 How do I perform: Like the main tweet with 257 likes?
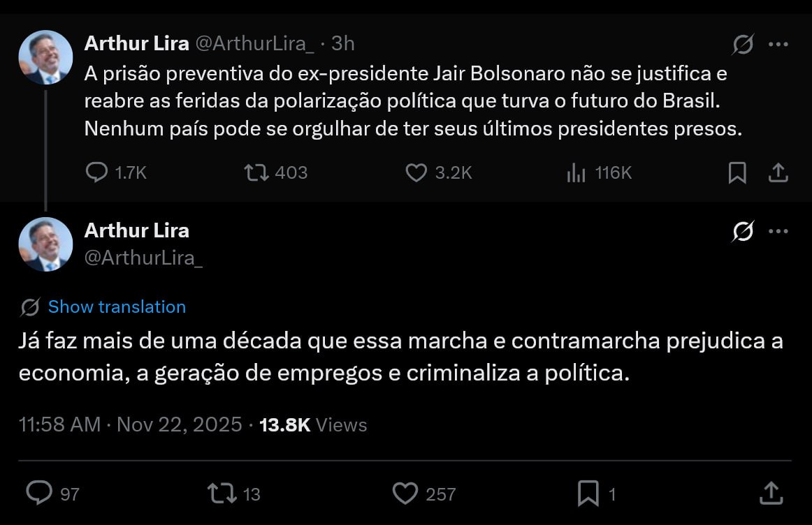pyautogui.click(x=405, y=494)
